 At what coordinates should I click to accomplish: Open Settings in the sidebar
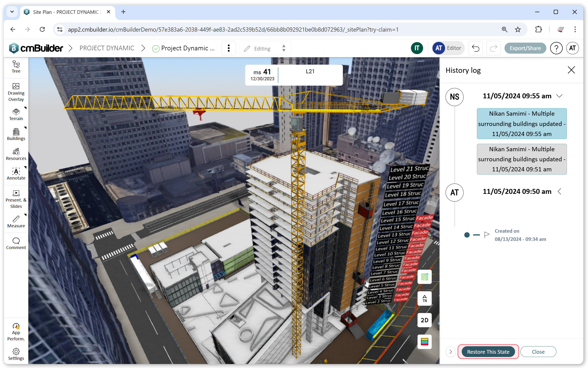pos(16,354)
